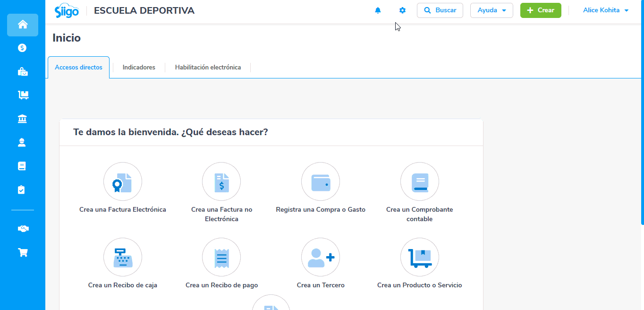
Task: Expand the Ayuda dropdown
Action: (491, 10)
